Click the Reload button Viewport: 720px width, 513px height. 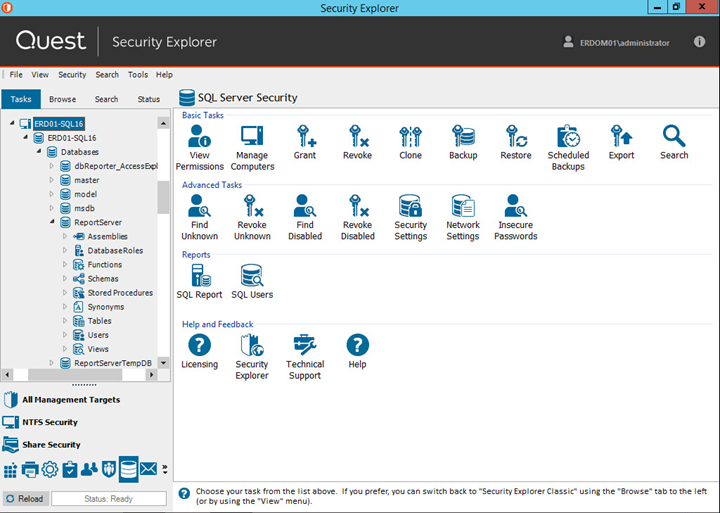tap(24, 498)
